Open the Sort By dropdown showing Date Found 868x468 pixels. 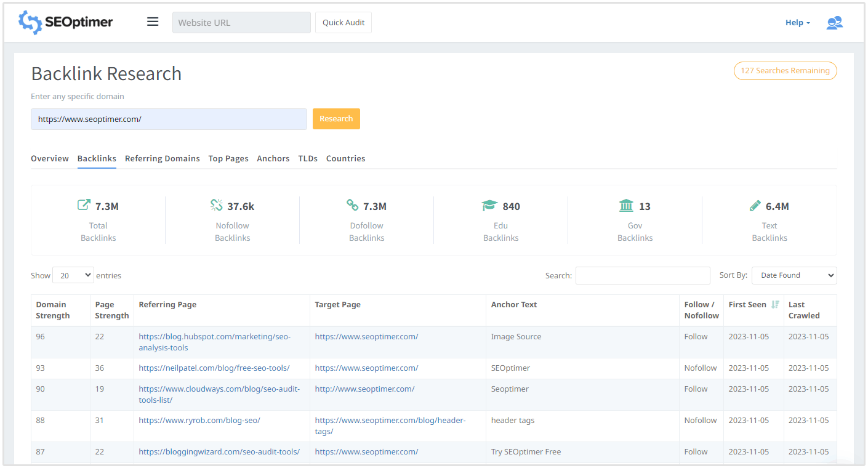[x=794, y=275]
